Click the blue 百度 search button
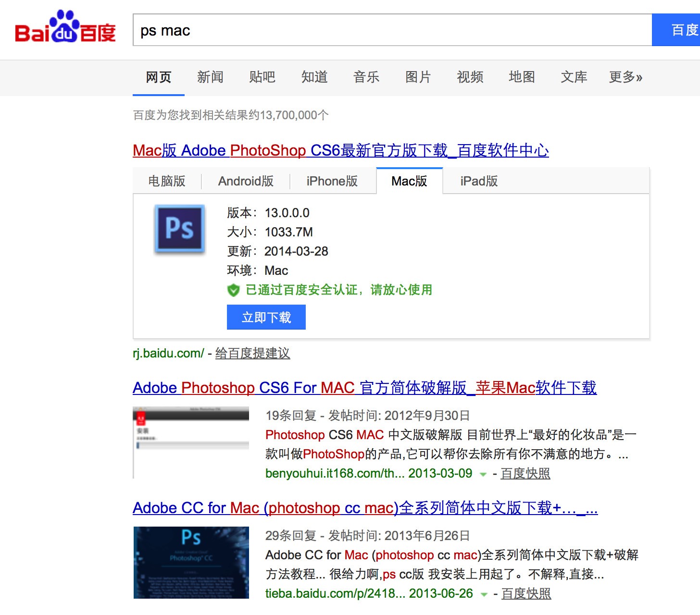This screenshot has height=615, width=700. [x=676, y=30]
